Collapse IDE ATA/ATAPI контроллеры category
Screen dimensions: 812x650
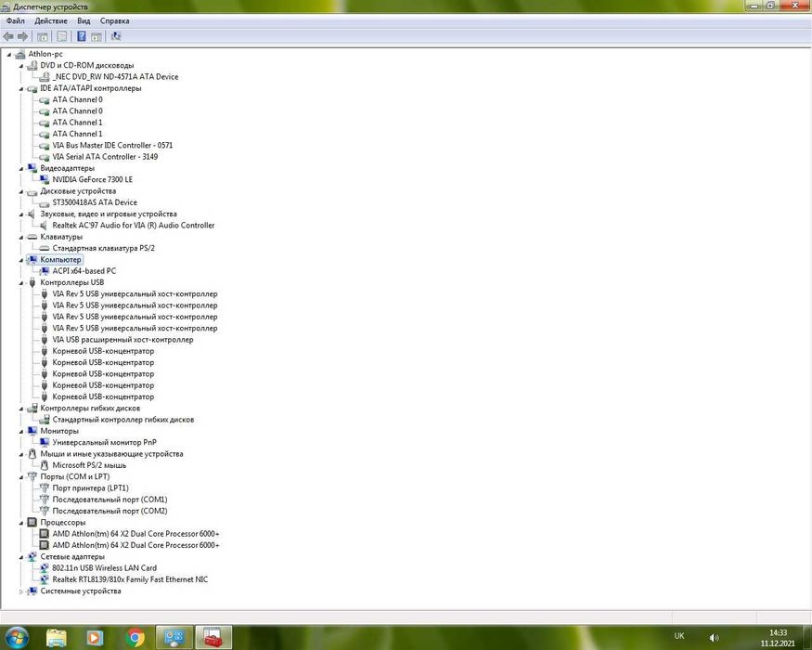21,88
